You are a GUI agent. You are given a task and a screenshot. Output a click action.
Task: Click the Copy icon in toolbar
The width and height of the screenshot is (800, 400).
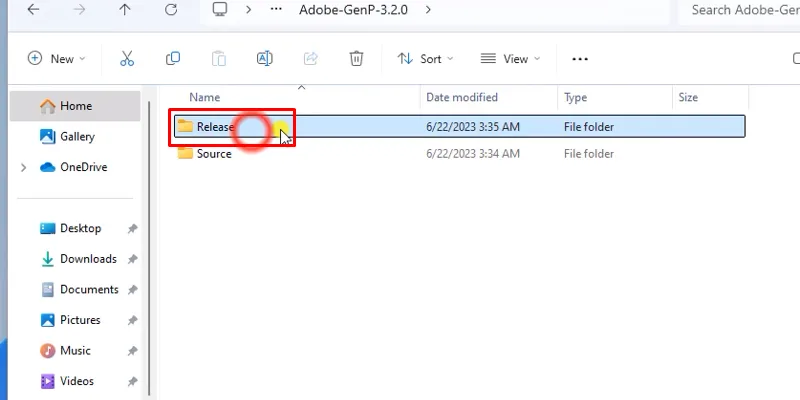point(173,59)
